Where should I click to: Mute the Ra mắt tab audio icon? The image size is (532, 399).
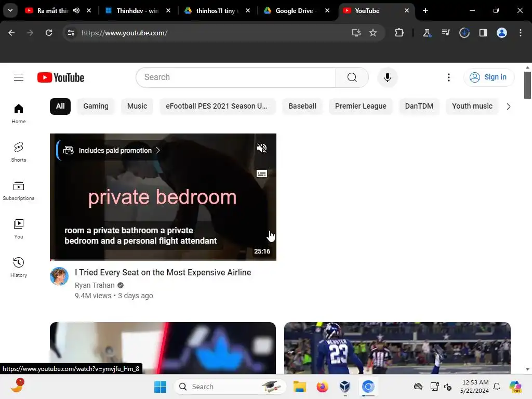76,10
